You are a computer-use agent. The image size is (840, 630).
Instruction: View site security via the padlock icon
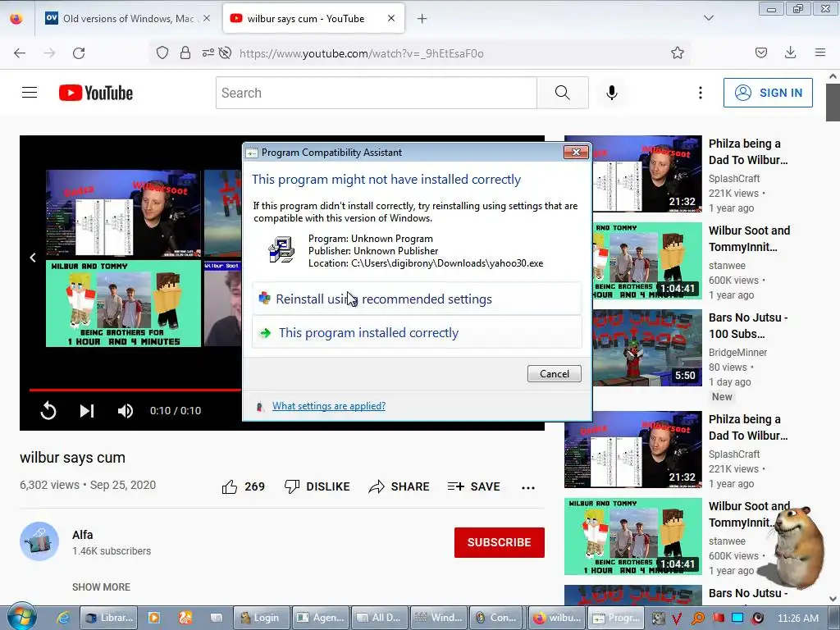pos(185,53)
